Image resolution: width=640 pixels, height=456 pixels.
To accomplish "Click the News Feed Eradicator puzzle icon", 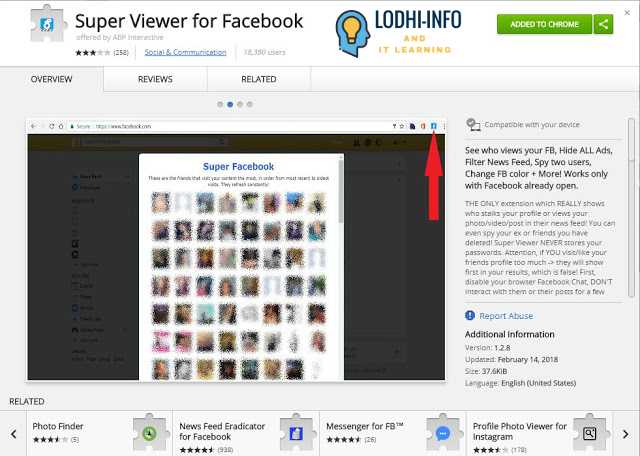I will coord(297,434).
